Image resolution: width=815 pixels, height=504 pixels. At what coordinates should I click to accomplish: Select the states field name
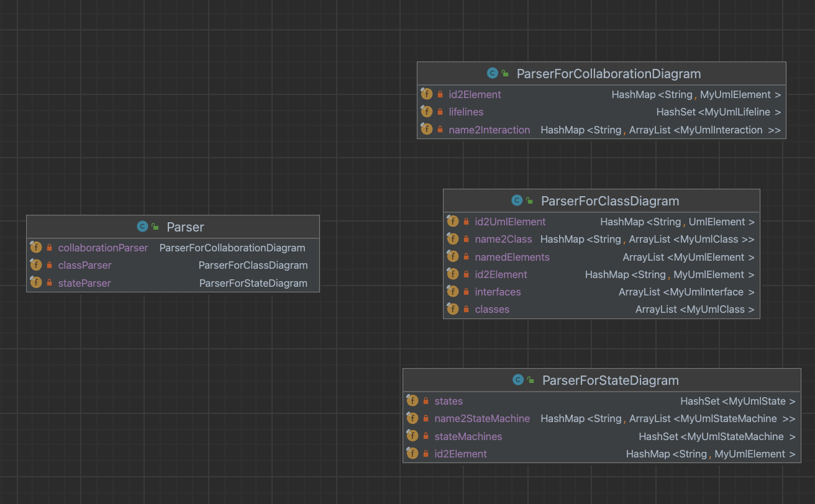[x=448, y=401]
